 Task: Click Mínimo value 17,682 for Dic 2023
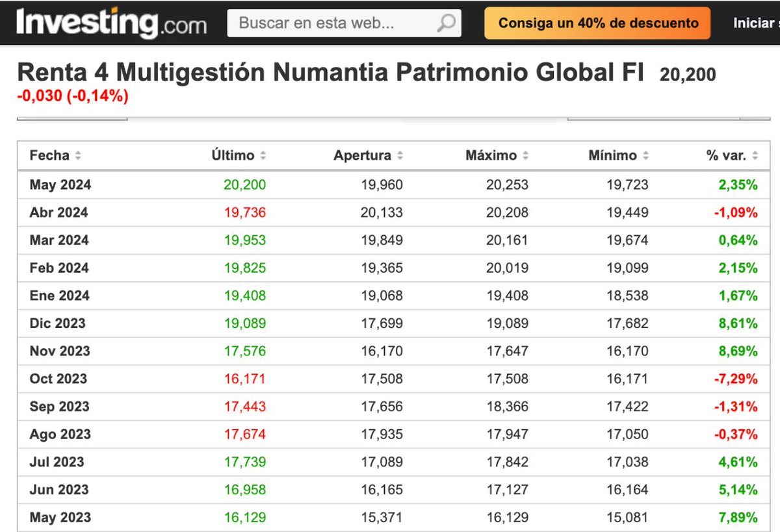tap(628, 323)
